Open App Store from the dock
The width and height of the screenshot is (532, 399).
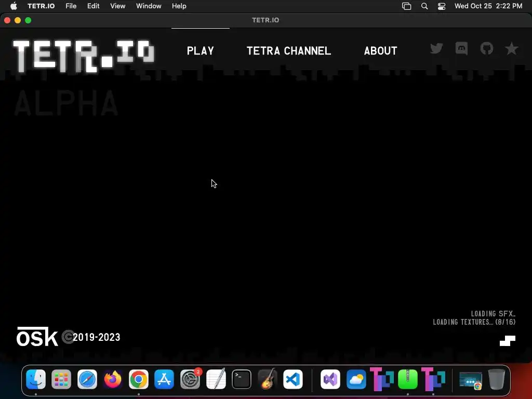click(164, 379)
